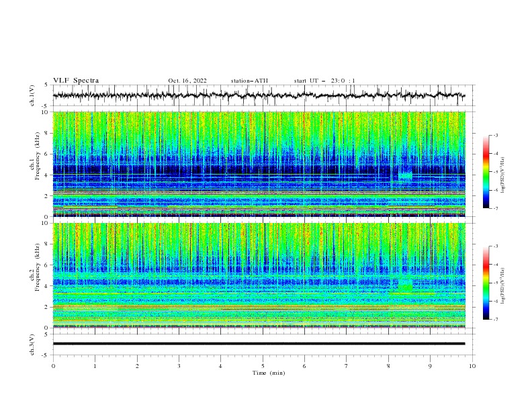Viewport: 532px width, 411px height.
Task: Click the "ch.3(V)" axis label
Action: (32, 345)
